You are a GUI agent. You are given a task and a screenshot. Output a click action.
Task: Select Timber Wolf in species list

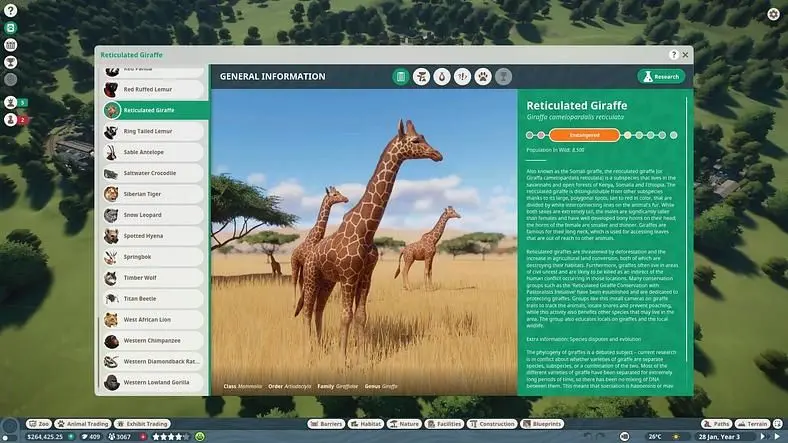tap(153, 278)
